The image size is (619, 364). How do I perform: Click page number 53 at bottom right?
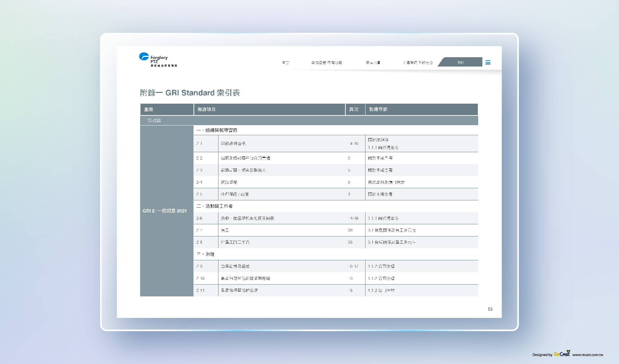tap(490, 309)
